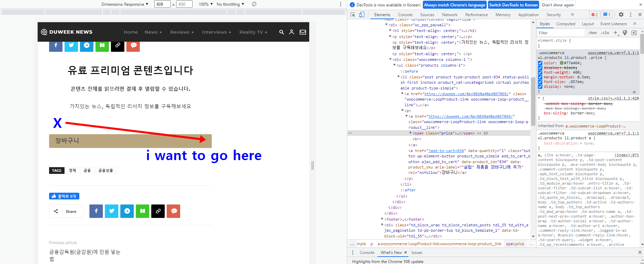Open the DevTools customize three-dot menu
This screenshot has height=264, width=644.
[631, 14]
